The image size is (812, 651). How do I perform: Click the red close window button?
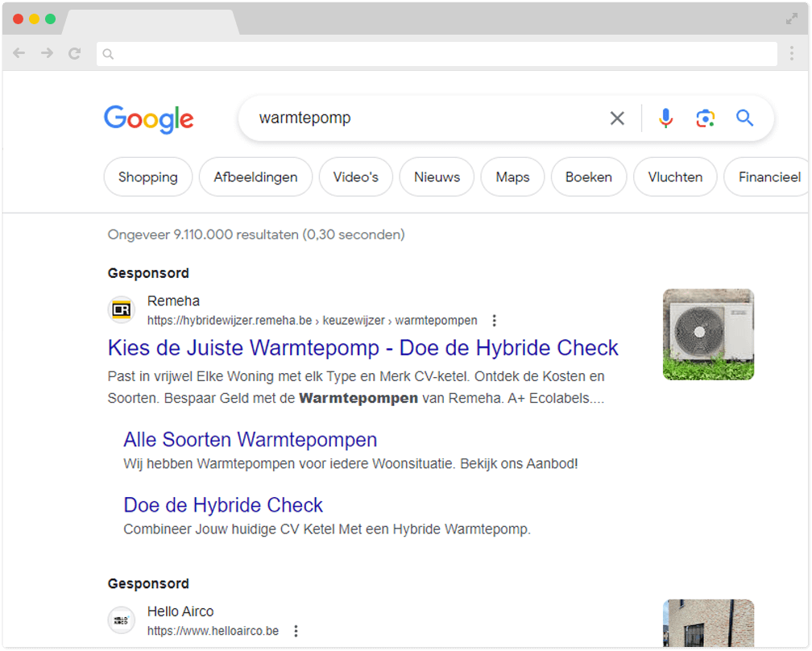[x=18, y=19]
